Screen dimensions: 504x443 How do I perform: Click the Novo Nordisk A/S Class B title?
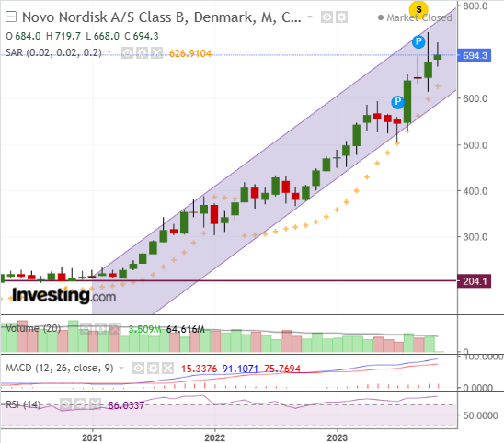tap(162, 17)
